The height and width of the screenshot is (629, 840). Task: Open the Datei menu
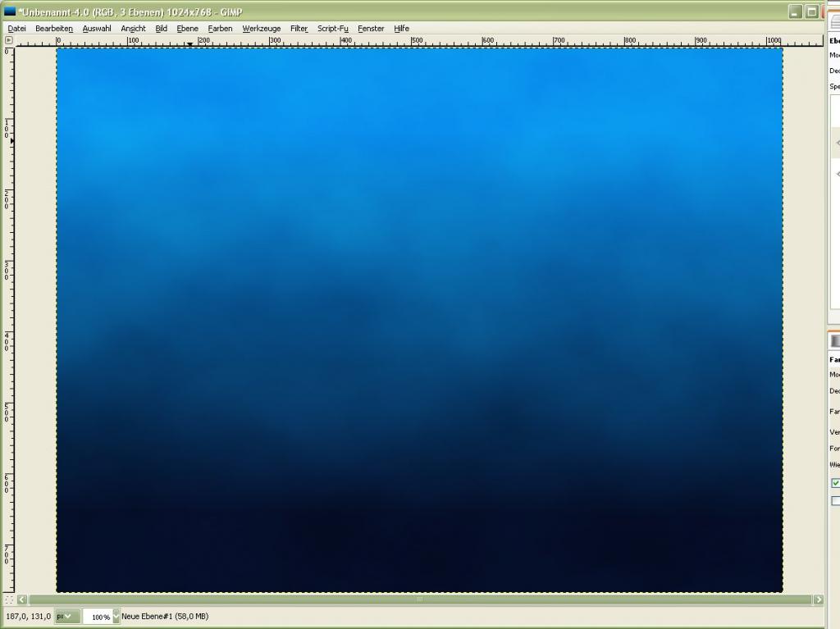[16, 29]
